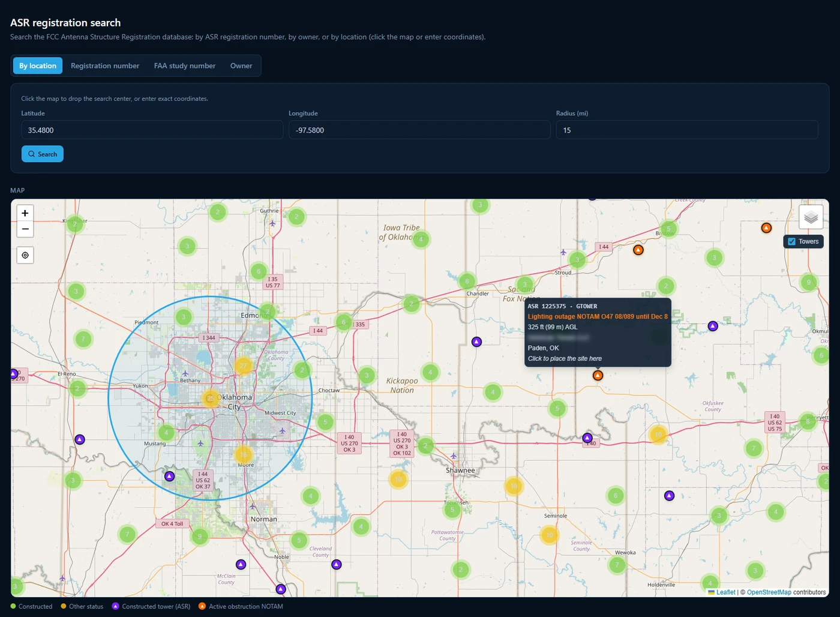Zoom in the map with plus button

[25, 213]
